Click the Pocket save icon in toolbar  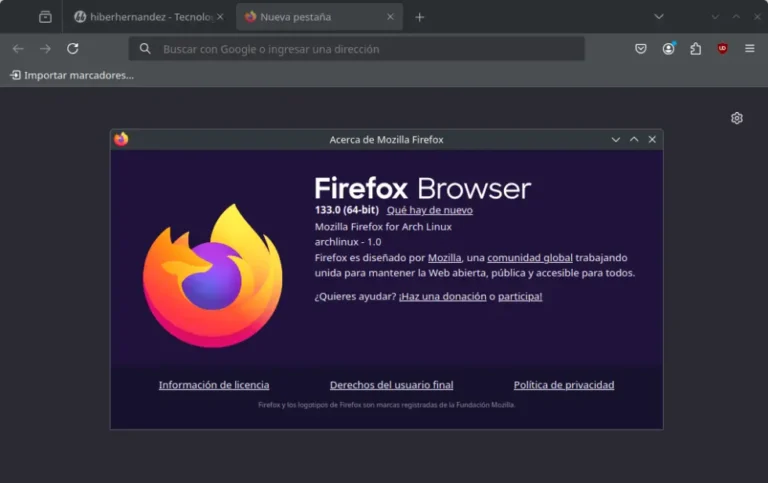641,48
